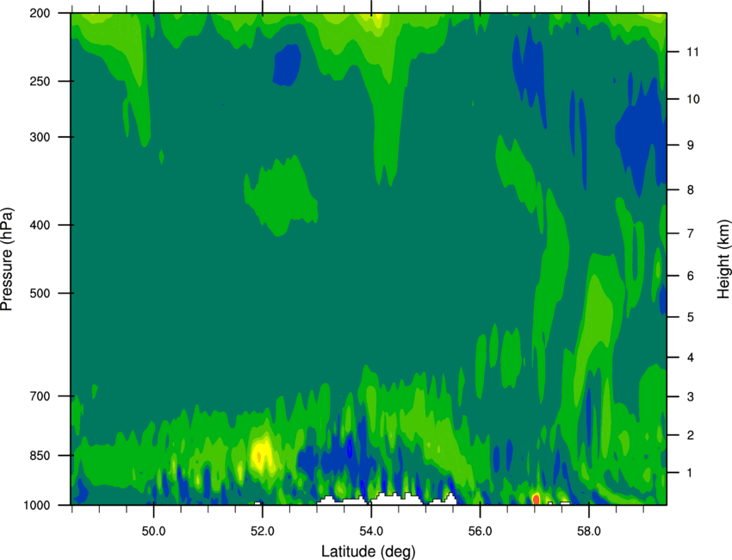The image size is (732, 560).
Task: Click the 250 pressure tick label
Action: pyautogui.click(x=40, y=81)
